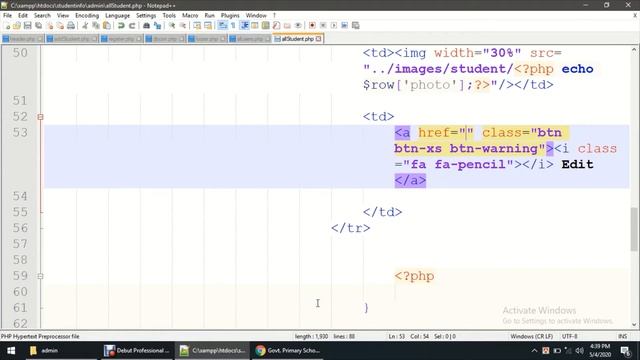Click line number 50 in the margin
Viewport: 640px width, 360px height.
point(20,53)
